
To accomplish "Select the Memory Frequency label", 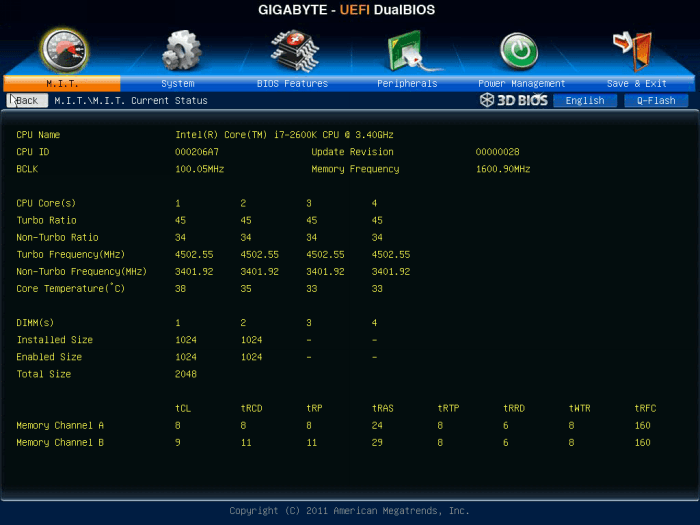I will coord(355,169).
